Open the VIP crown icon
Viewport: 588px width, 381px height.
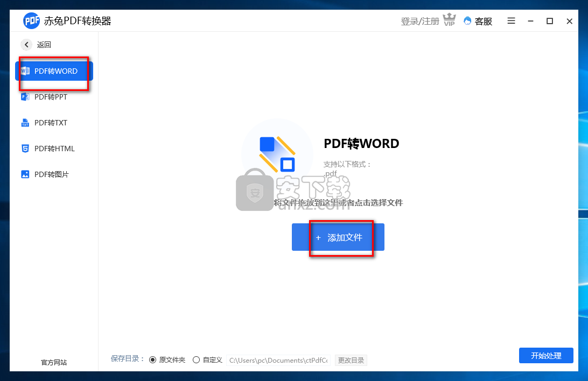(449, 19)
